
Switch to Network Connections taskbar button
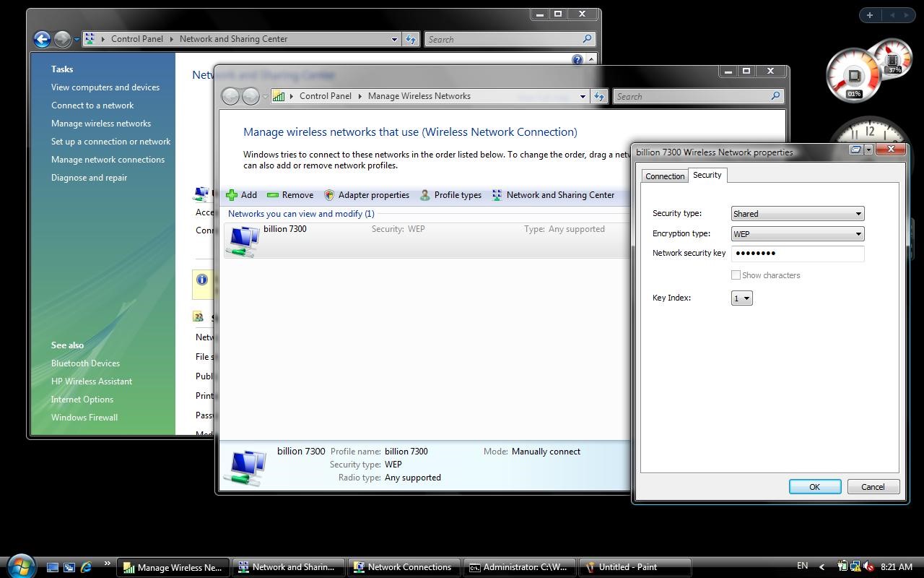coord(403,567)
